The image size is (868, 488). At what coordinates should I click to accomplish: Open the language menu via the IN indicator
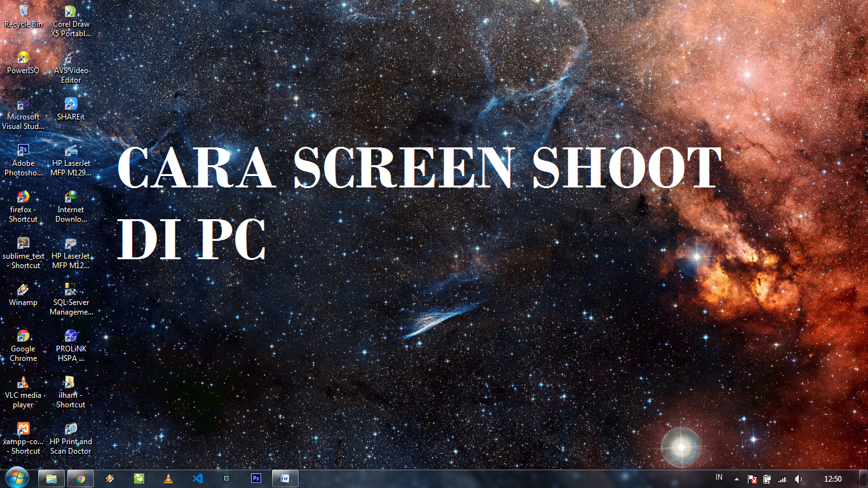pyautogui.click(x=719, y=478)
